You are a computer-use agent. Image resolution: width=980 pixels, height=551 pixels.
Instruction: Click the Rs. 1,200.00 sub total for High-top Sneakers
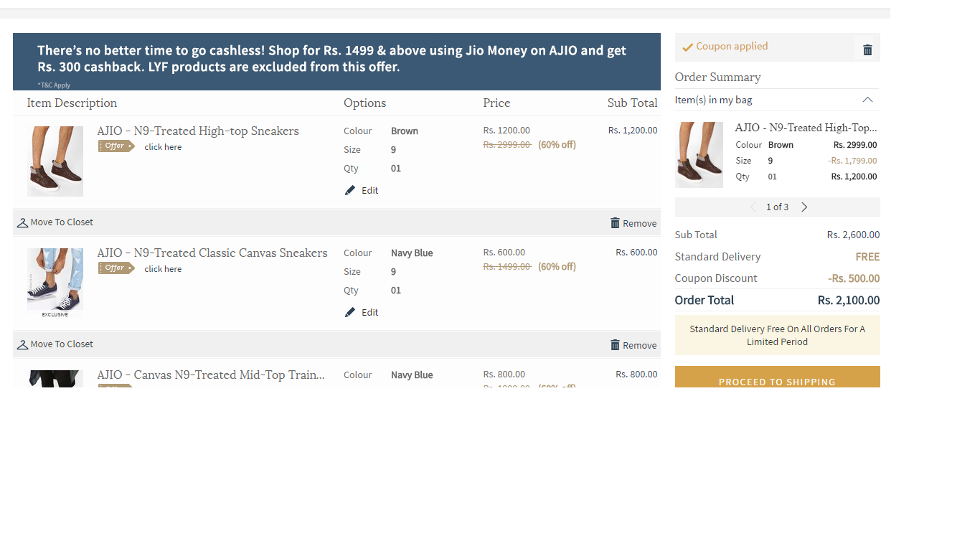point(633,131)
